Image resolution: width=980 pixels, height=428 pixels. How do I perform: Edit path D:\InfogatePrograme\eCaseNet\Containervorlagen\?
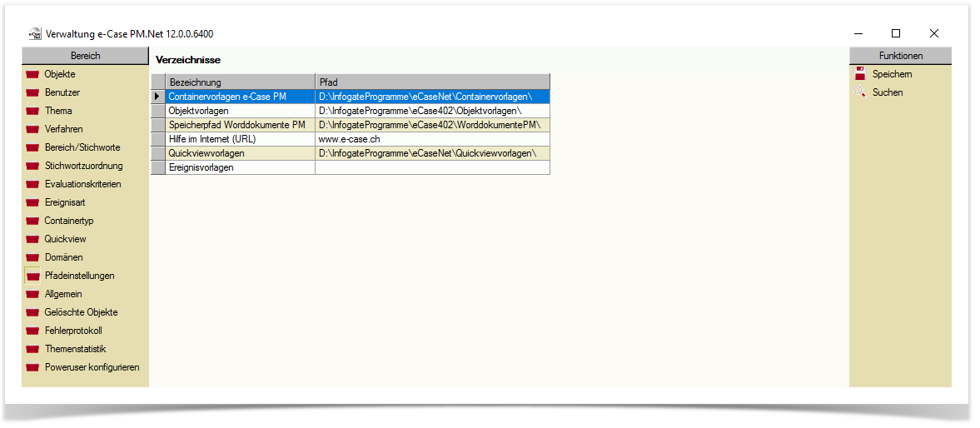coord(432,97)
